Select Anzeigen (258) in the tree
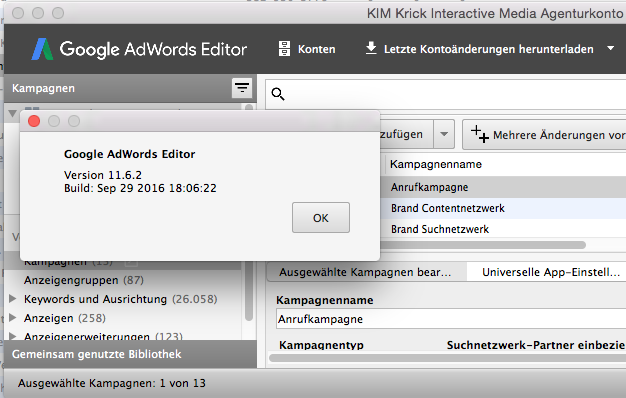 pos(65,318)
